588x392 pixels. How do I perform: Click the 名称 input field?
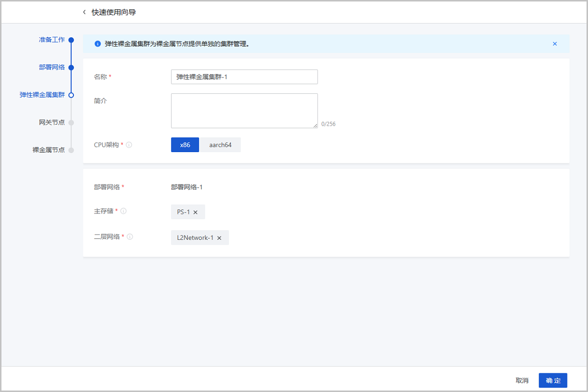click(244, 77)
